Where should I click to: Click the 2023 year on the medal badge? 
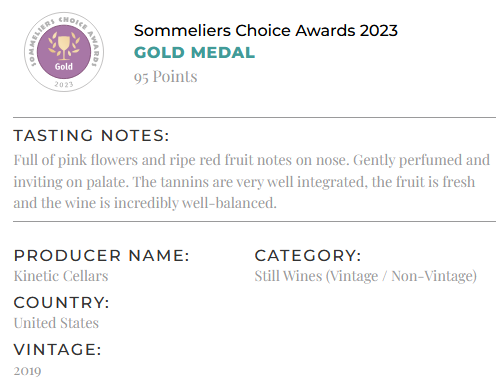[x=64, y=84]
